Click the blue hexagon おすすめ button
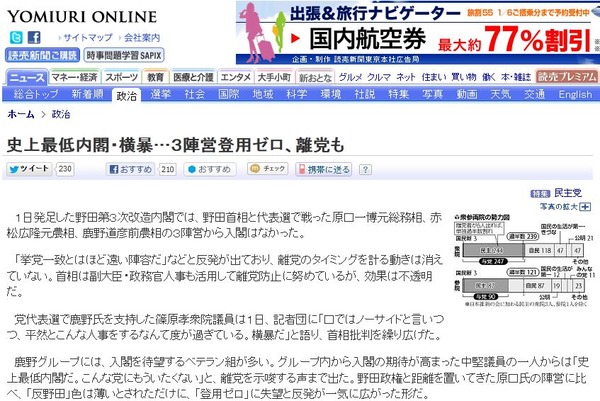The image size is (600, 401). (210, 169)
